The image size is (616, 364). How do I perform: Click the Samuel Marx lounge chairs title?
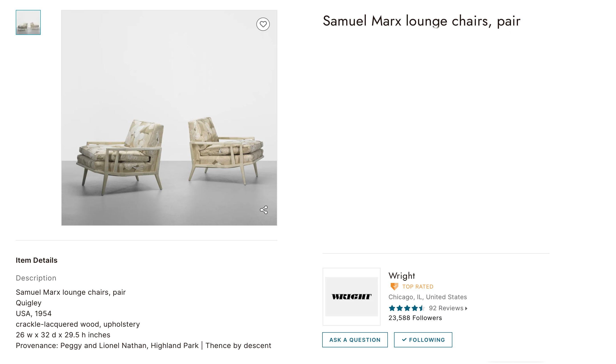click(421, 21)
